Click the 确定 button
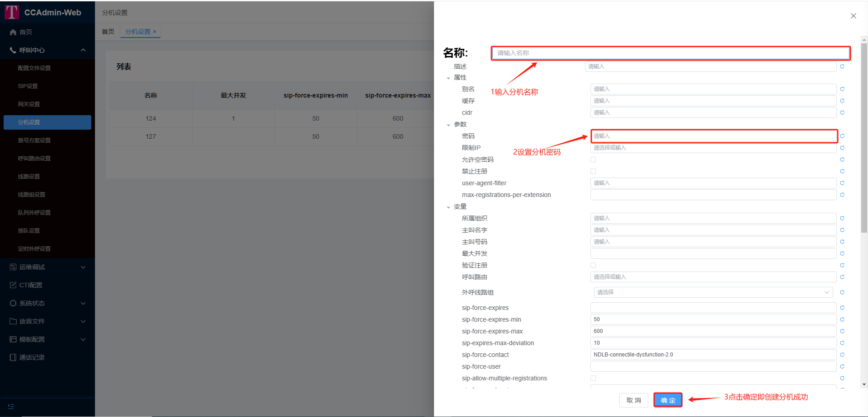The width and height of the screenshot is (868, 417). coord(668,400)
